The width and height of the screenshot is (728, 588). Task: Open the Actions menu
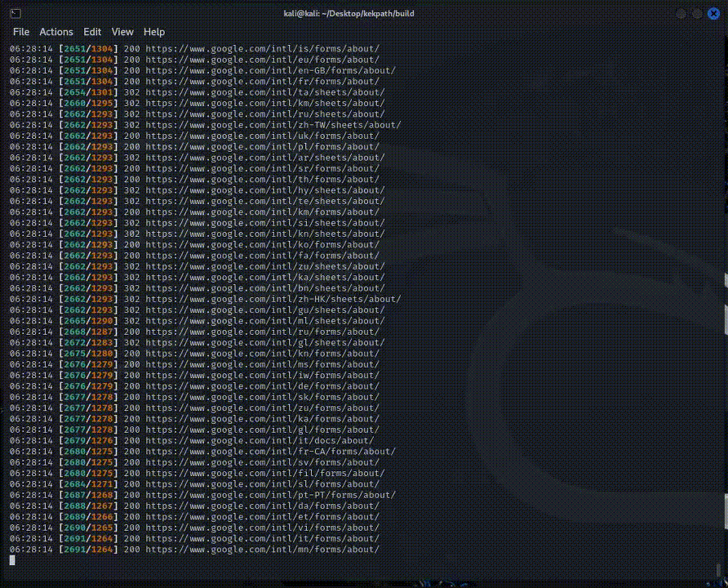56,32
